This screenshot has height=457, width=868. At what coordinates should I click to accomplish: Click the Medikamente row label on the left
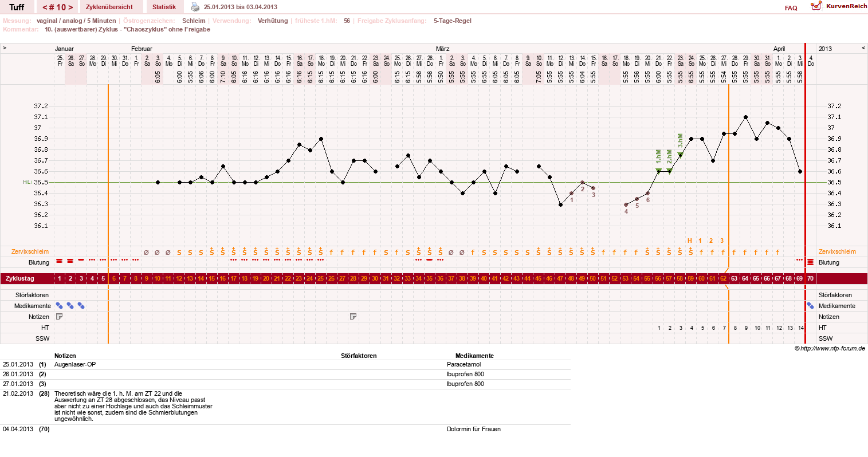coord(33,306)
